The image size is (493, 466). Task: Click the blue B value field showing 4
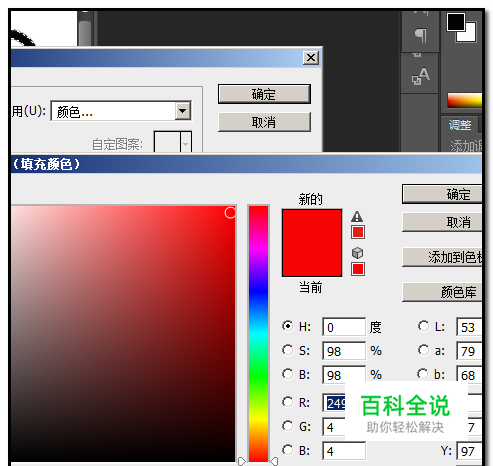point(344,451)
